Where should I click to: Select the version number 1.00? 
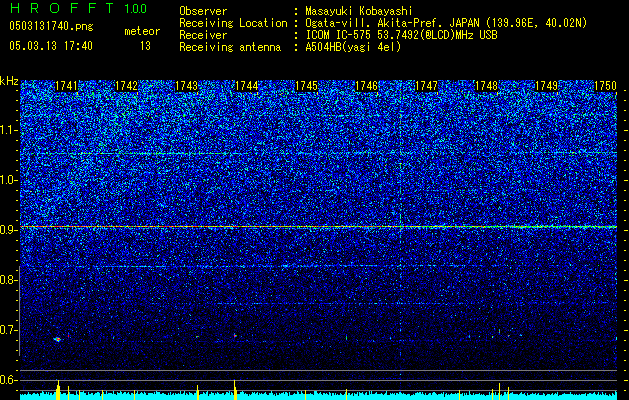[x=136, y=8]
